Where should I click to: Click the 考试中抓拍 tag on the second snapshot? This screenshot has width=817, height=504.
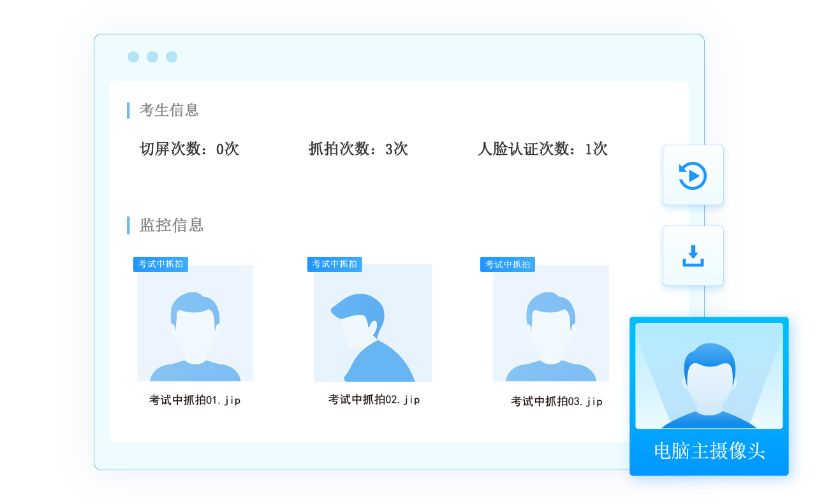click(x=334, y=264)
